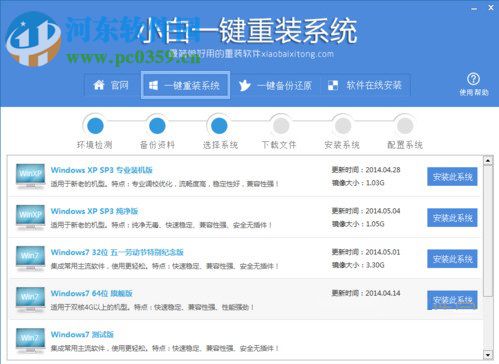
Task: Click the 选择系统 step circle
Action: [x=219, y=126]
